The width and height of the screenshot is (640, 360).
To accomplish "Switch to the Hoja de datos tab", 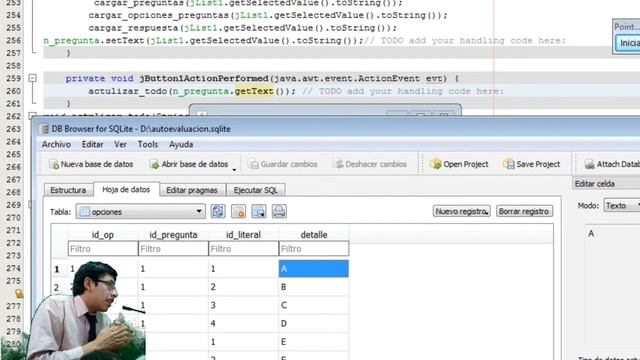I will pos(126,189).
